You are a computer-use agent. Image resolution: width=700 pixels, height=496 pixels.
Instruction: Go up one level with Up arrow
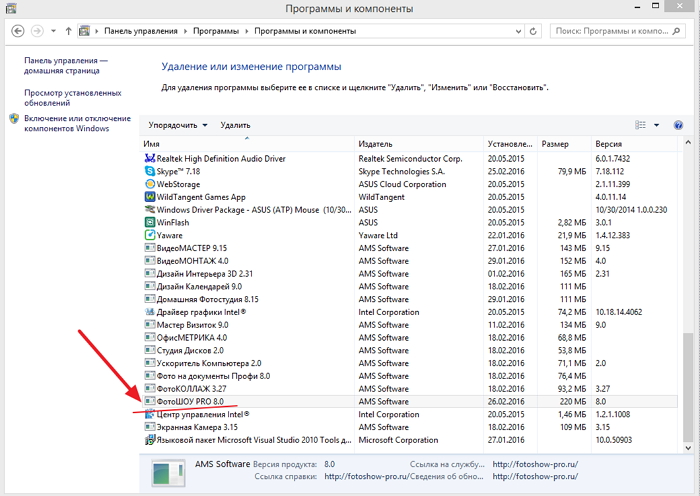[x=68, y=31]
